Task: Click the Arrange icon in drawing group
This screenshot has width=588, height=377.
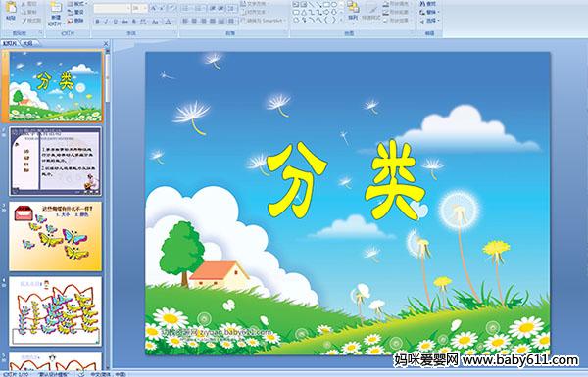Action: click(x=353, y=11)
